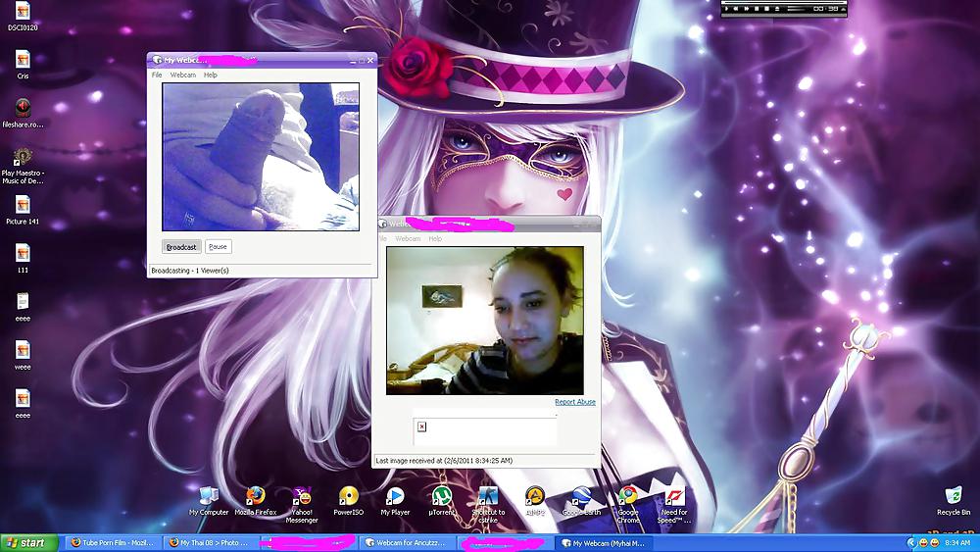This screenshot has width=980, height=552.
Task: Click the Broadcasting - 1 Viewer(s) status text
Action: (190, 271)
